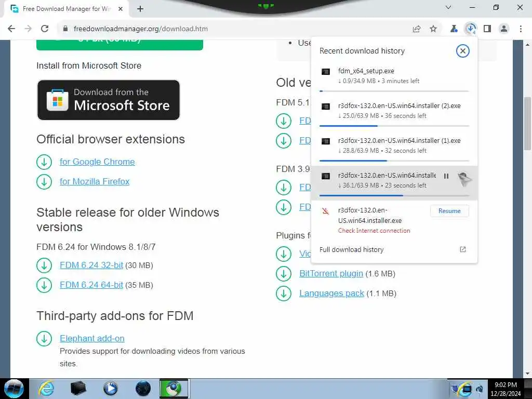Toggle the downloads toolbar icon
The width and height of the screenshot is (532, 399).
(471, 29)
